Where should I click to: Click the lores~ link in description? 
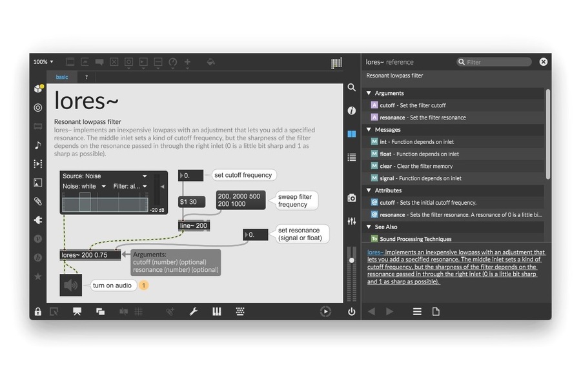click(375, 252)
